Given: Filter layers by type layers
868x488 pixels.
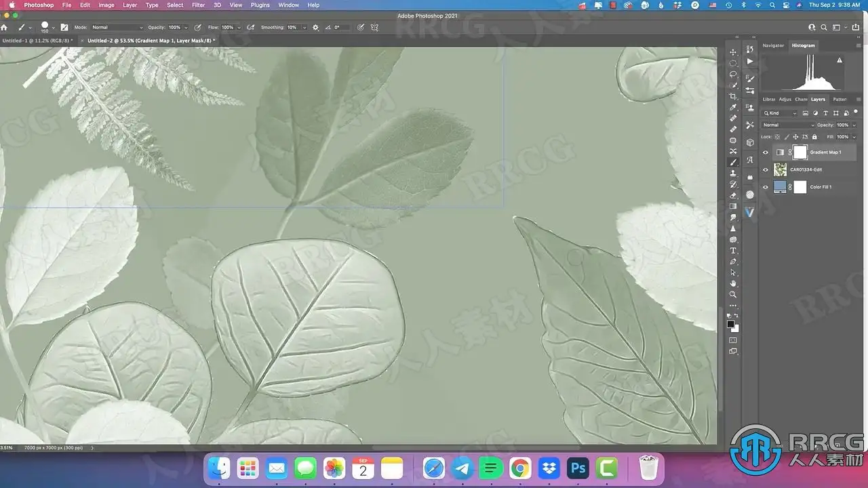Looking at the screenshot, I should [x=825, y=113].
